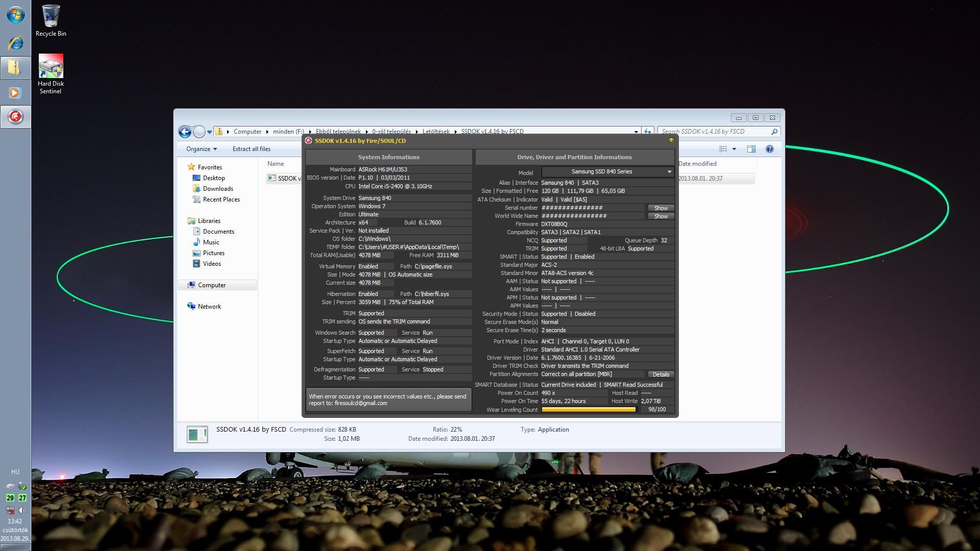Open Samsung SSD 840 Series model dropdown

[x=608, y=172]
